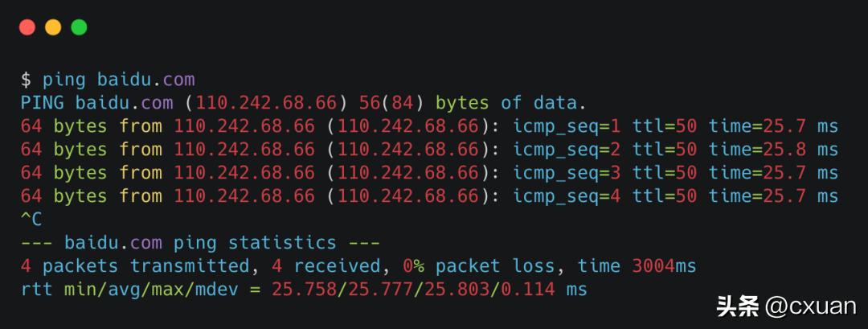Click the "time=25.8 ms" value
This screenshot has height=329, width=868.
click(x=773, y=150)
